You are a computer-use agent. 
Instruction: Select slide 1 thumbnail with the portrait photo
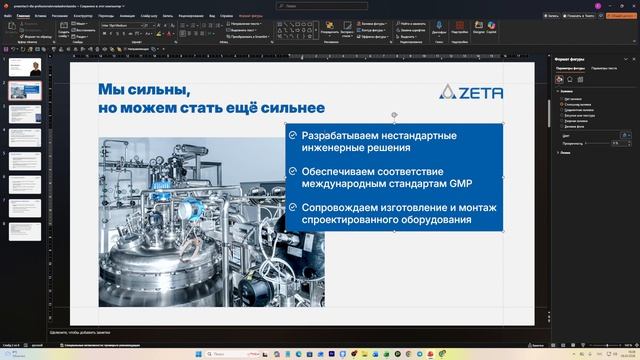(x=25, y=67)
